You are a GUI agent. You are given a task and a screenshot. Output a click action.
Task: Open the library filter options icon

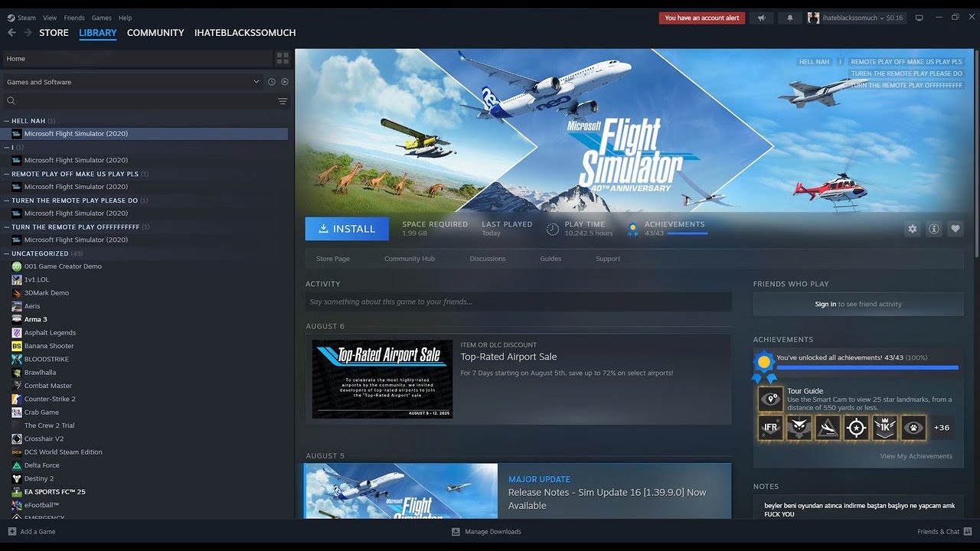pyautogui.click(x=283, y=101)
